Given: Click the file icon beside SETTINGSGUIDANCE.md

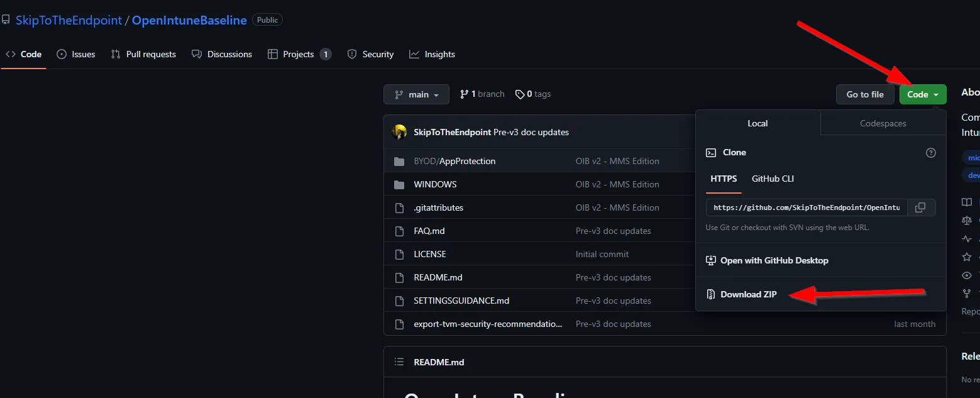Looking at the screenshot, I should tap(399, 301).
